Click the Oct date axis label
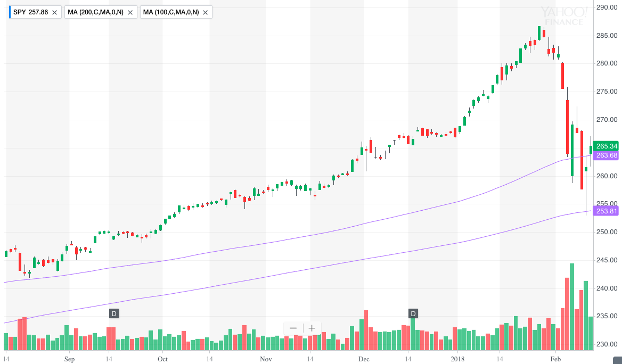 [x=162, y=359]
